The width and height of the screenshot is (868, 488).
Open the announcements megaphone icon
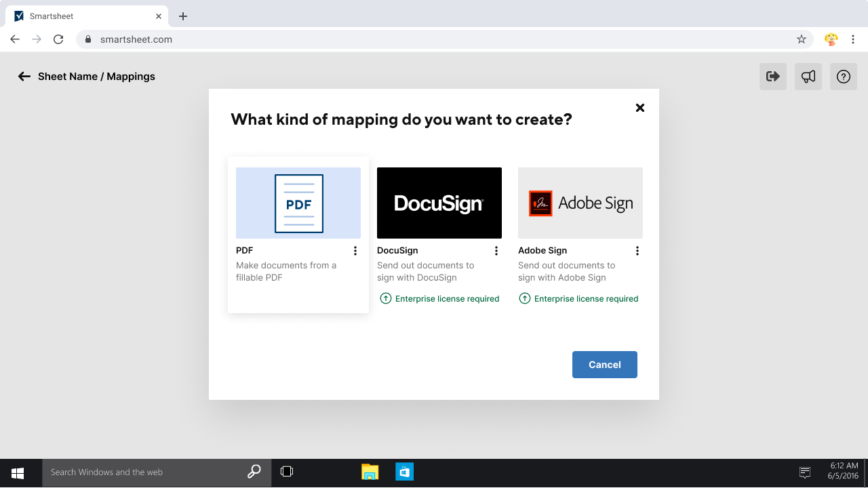pos(808,77)
